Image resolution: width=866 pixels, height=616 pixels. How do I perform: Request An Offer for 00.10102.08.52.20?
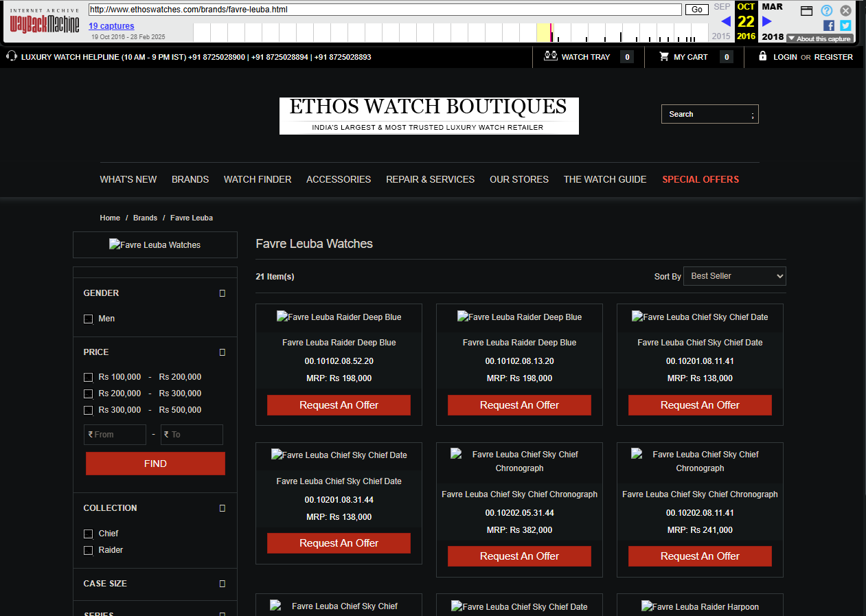point(339,405)
